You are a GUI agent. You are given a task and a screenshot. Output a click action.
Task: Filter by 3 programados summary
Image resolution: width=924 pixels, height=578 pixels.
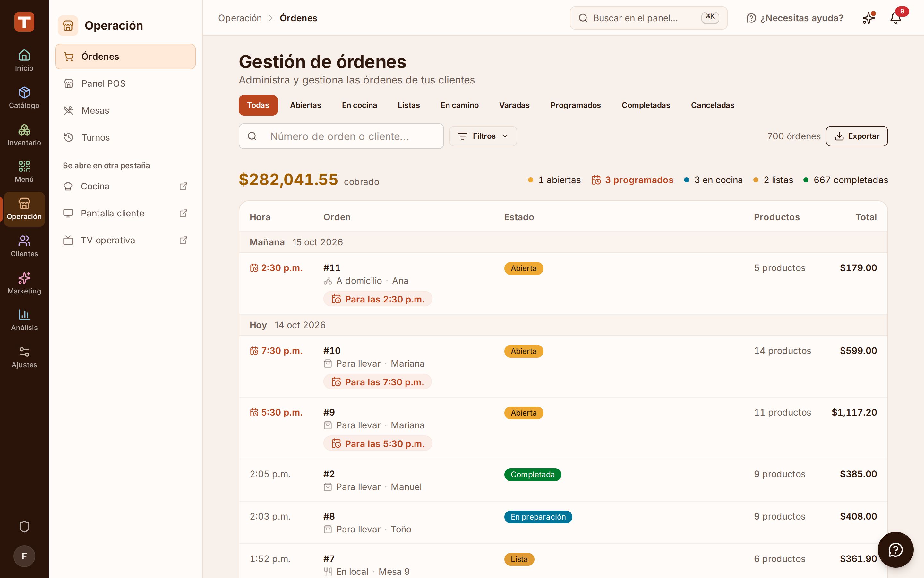(x=632, y=180)
